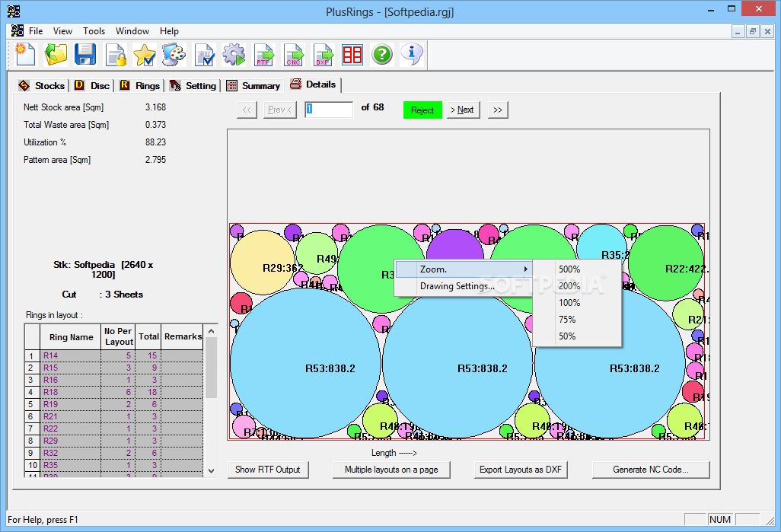Open the About info speech-bubble icon

(x=412, y=54)
